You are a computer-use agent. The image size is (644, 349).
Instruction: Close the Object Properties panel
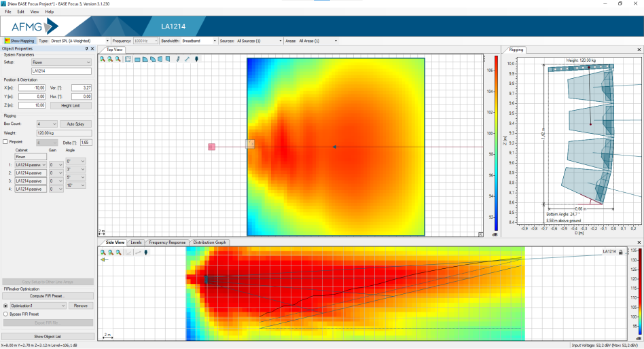pyautogui.click(x=92, y=48)
